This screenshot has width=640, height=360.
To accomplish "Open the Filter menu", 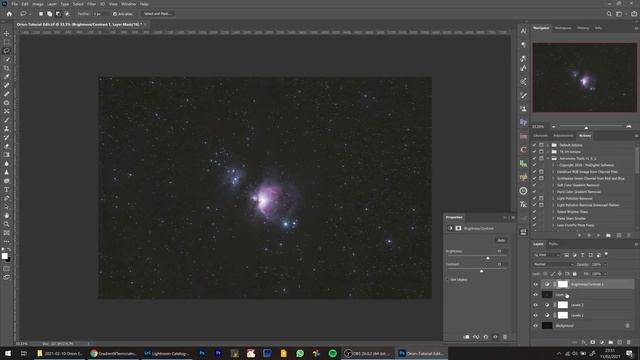I will pyautogui.click(x=91, y=4).
